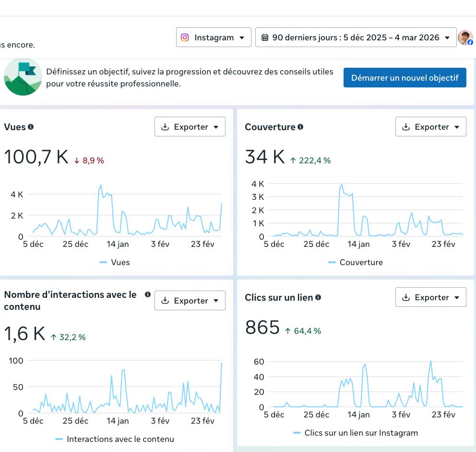
Task: Toggle Interactions avec le contenu legend
Action: point(115,439)
